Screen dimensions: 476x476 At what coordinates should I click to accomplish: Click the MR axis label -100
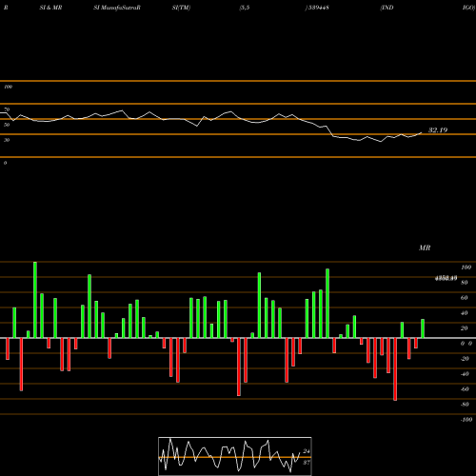tap(466, 420)
